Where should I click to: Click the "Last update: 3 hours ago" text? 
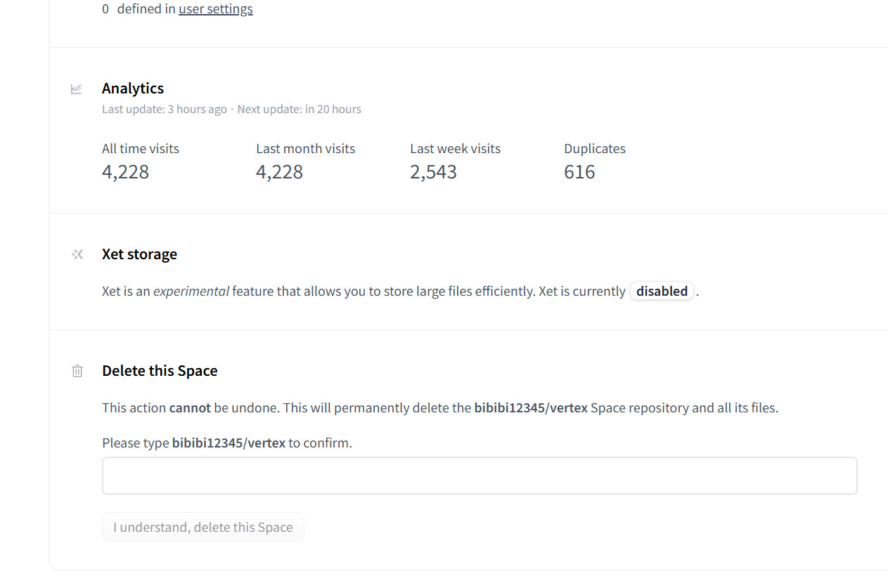[164, 110]
